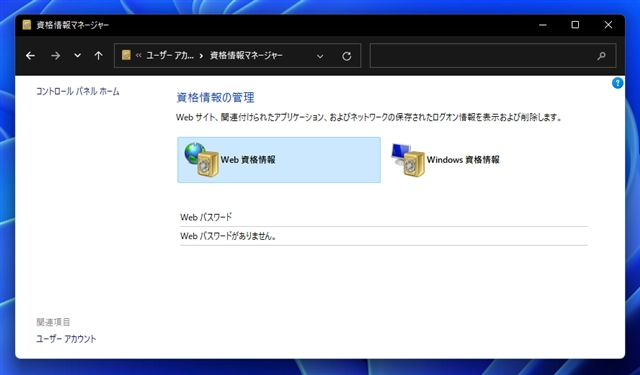Image resolution: width=640 pixels, height=375 pixels.
Task: Select the Web 資格情報 tile
Action: click(x=279, y=160)
